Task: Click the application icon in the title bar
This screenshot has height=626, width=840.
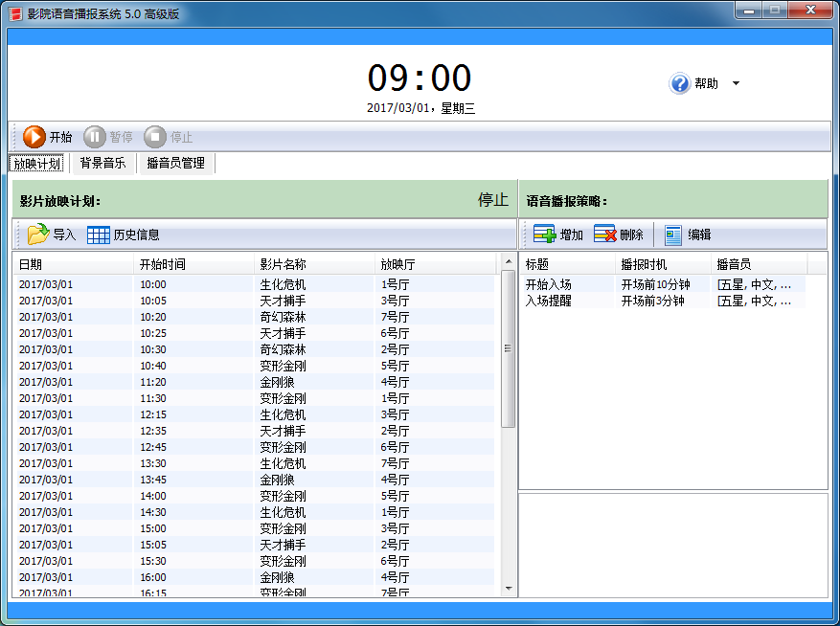Action: tap(13, 11)
